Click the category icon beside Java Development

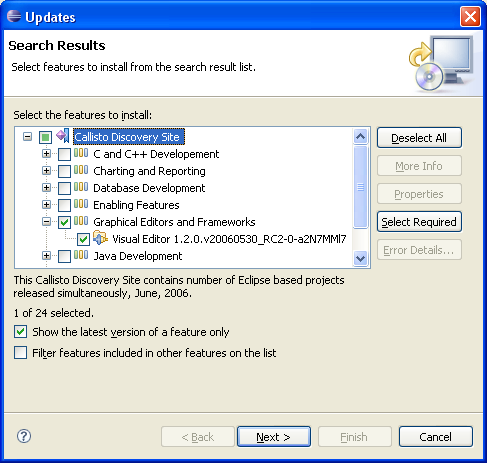pos(81,255)
